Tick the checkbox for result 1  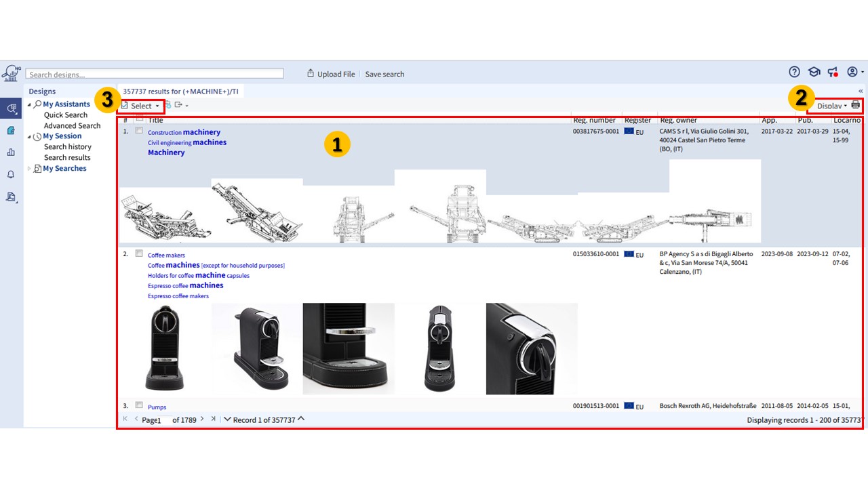[139, 130]
